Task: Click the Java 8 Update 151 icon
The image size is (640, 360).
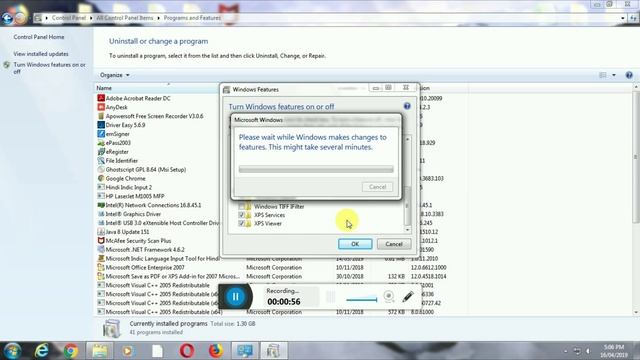Action: tap(101, 232)
